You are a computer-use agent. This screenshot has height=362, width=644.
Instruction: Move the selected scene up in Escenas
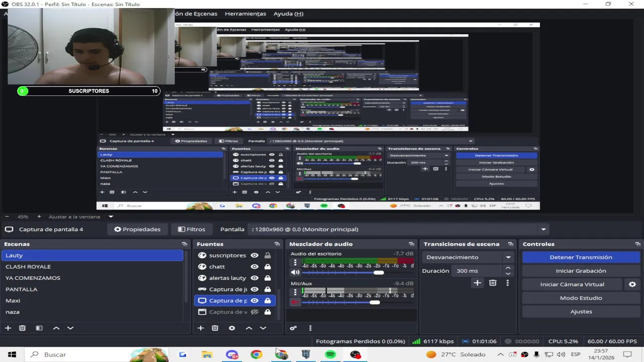pos(56,328)
